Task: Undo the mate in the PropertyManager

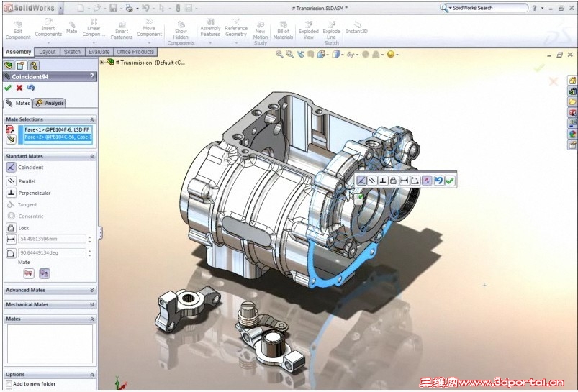Action: (x=31, y=88)
